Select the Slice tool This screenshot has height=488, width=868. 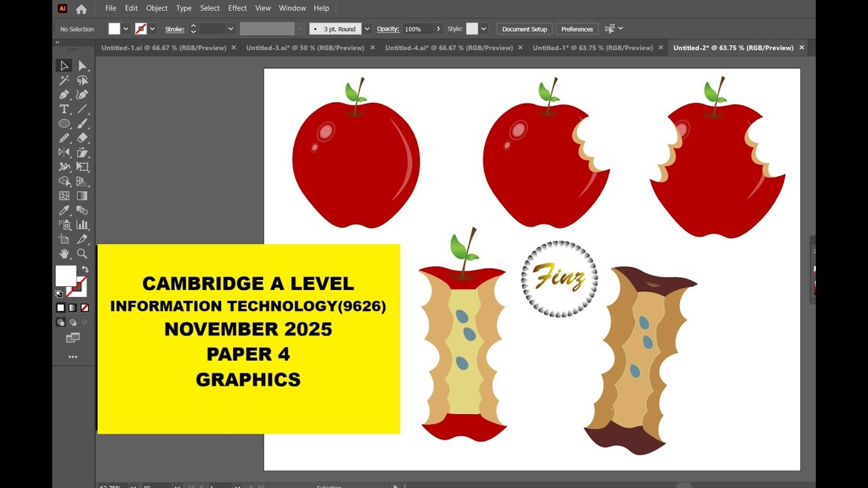click(82, 239)
